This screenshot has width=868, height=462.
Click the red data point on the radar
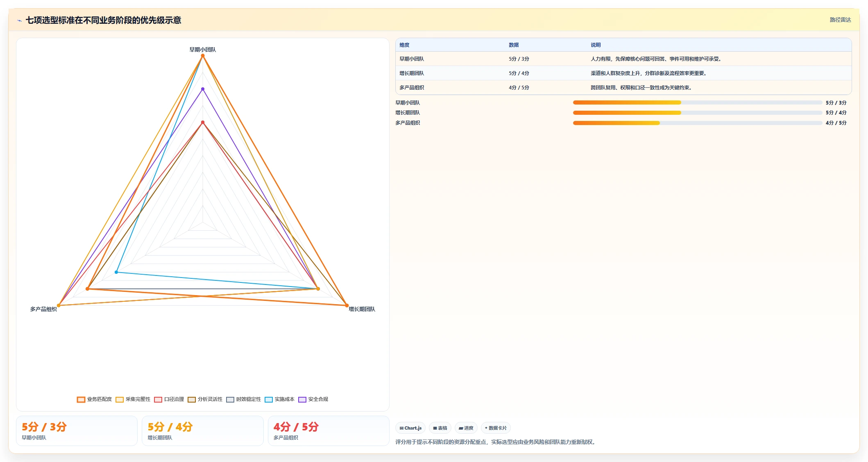click(202, 123)
